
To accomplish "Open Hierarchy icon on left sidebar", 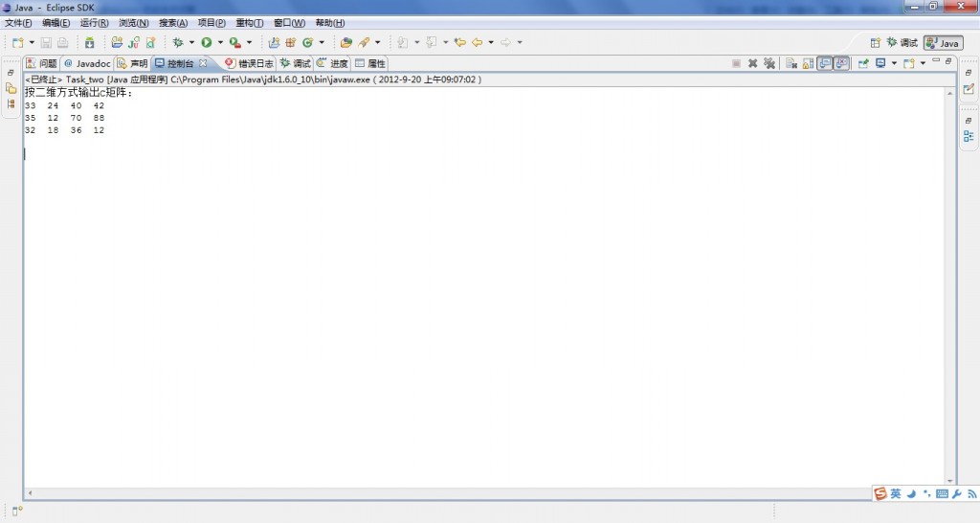I will pyautogui.click(x=11, y=103).
